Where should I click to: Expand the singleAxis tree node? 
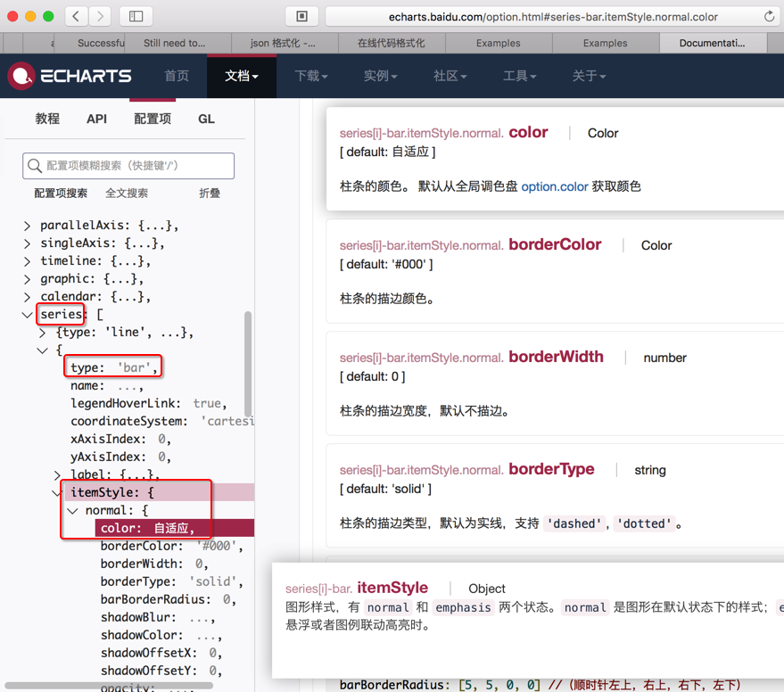coord(27,243)
